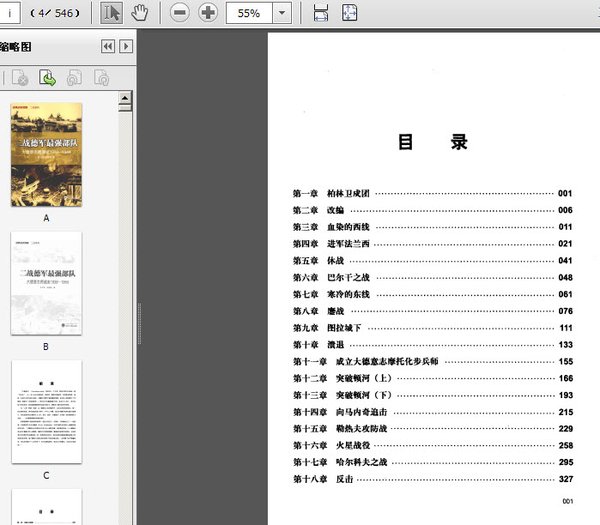
Task: Click the panel splitter grip handle
Action: [x=139, y=323]
